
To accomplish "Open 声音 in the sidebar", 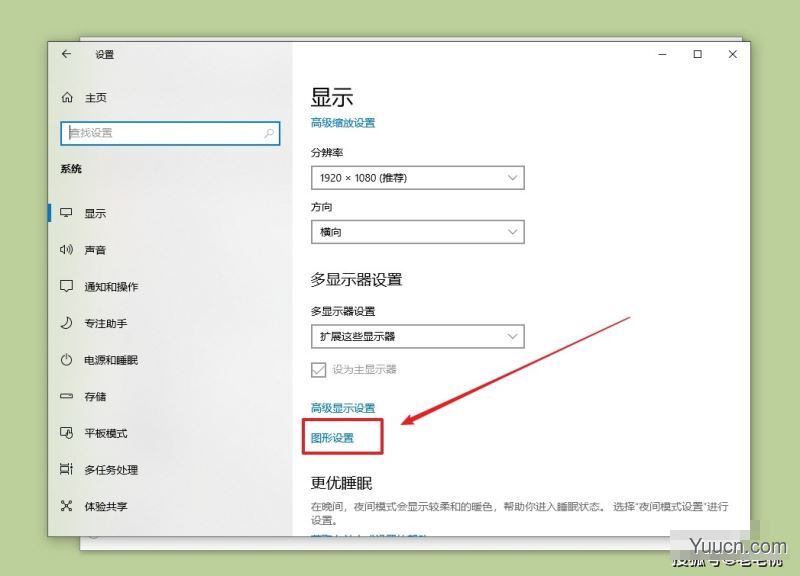I will pos(95,250).
